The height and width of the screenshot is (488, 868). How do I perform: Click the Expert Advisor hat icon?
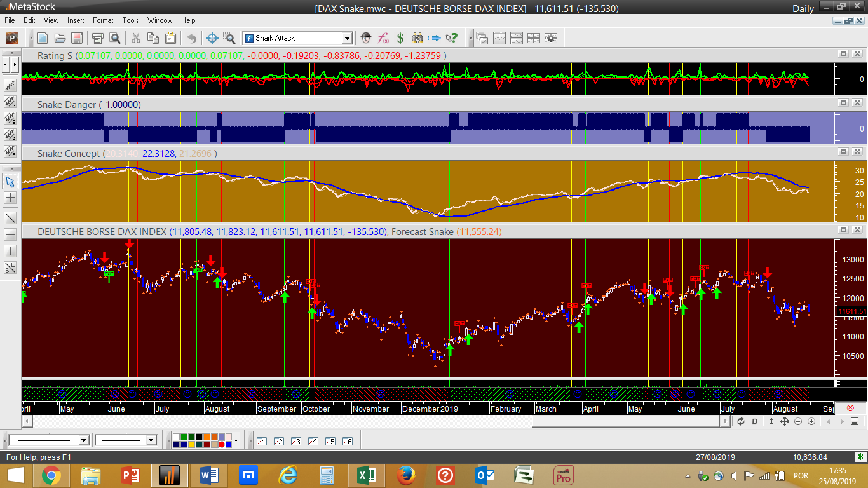[x=365, y=38]
